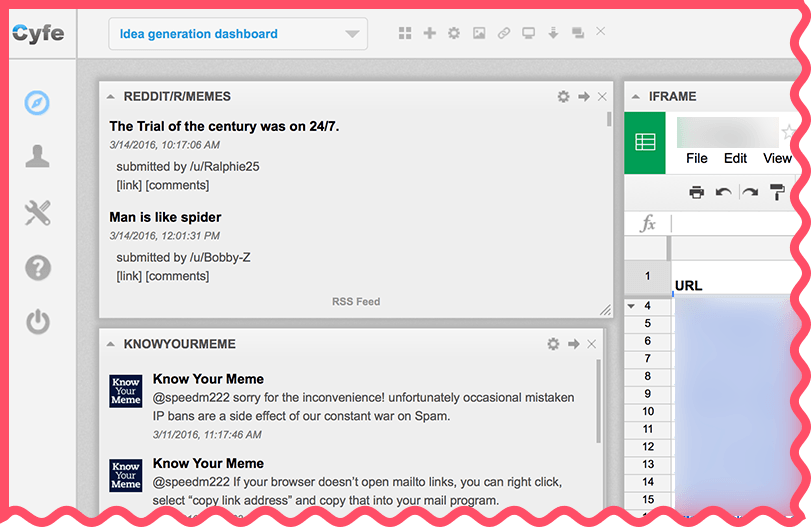811x527 pixels.
Task: Click the dashboards grid icon in top toolbar
Action: (405, 33)
